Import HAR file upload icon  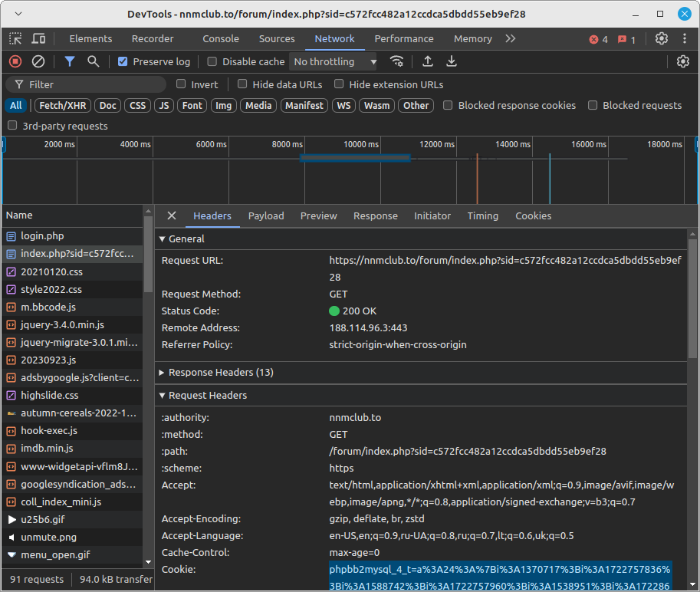pyautogui.click(x=428, y=61)
